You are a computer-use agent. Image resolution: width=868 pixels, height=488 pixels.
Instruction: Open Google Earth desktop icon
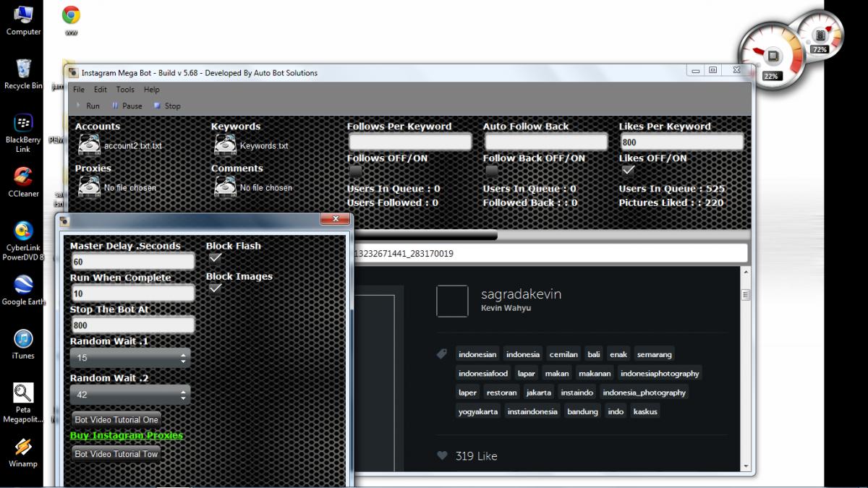pos(23,291)
